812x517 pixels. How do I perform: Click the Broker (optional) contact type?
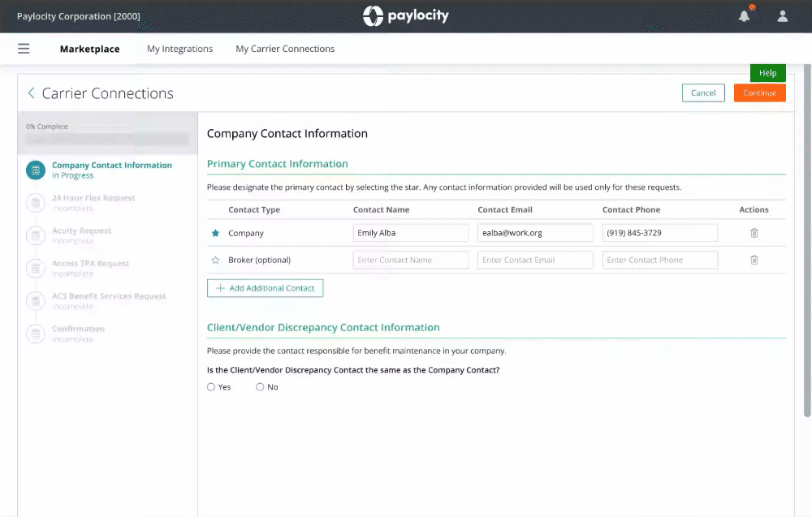260,260
